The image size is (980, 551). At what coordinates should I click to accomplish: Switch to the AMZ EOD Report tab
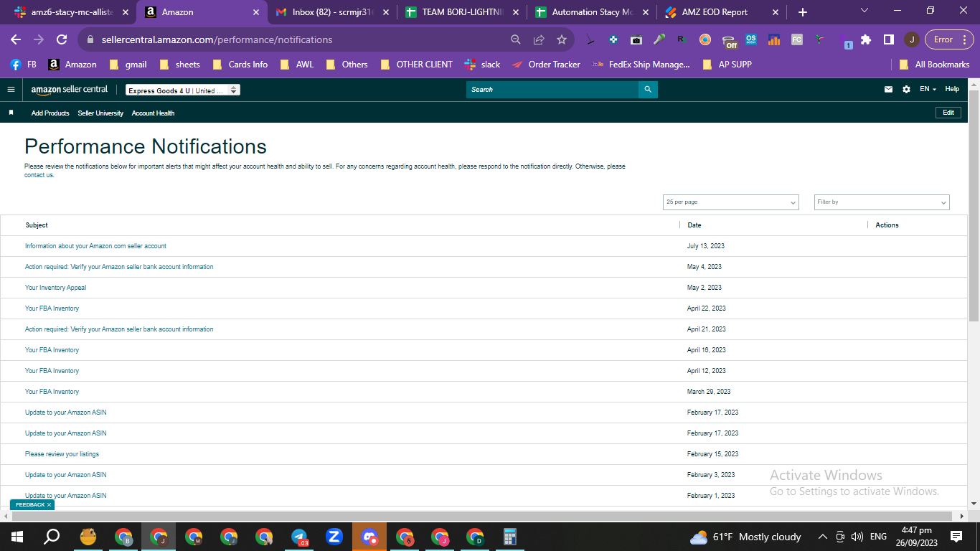pyautogui.click(x=723, y=12)
